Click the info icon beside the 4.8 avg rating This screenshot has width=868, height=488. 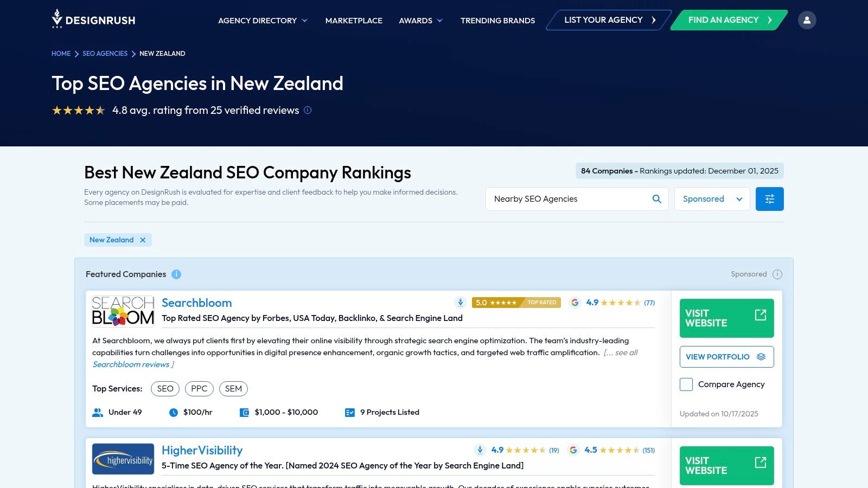pos(307,110)
